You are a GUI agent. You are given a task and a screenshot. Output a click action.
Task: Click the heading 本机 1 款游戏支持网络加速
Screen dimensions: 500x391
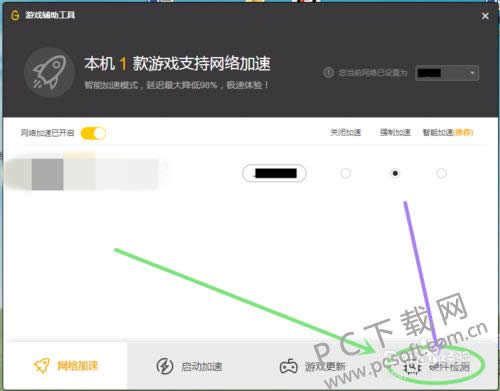[177, 63]
